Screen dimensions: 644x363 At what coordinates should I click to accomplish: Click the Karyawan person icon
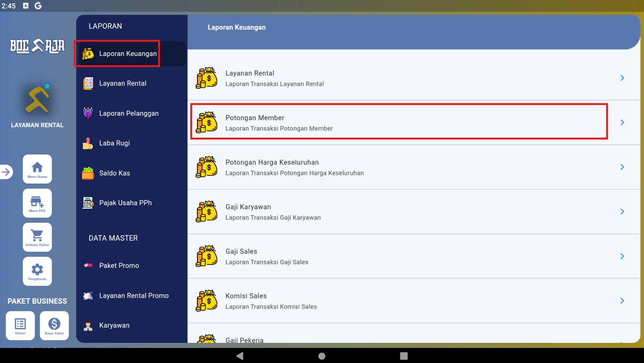[x=88, y=326]
